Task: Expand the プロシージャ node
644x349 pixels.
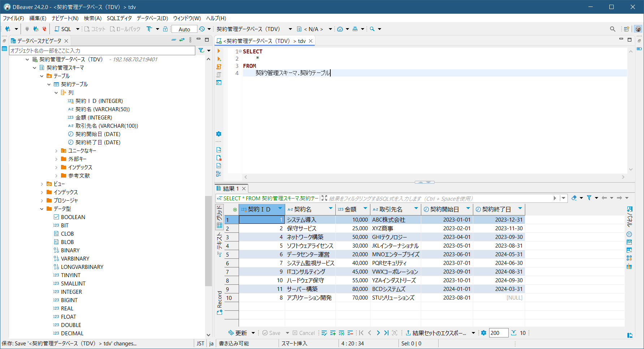Action: click(x=42, y=201)
